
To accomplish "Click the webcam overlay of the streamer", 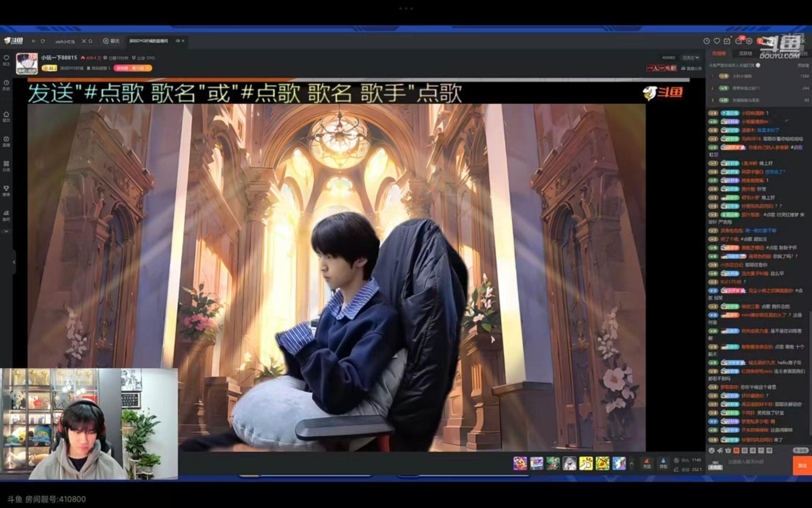I will tap(89, 424).
